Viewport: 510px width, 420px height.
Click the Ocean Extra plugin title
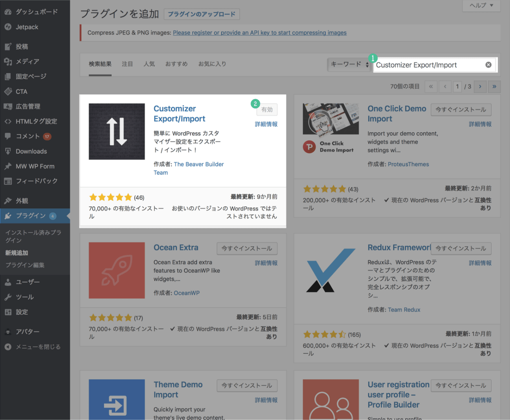176,248
